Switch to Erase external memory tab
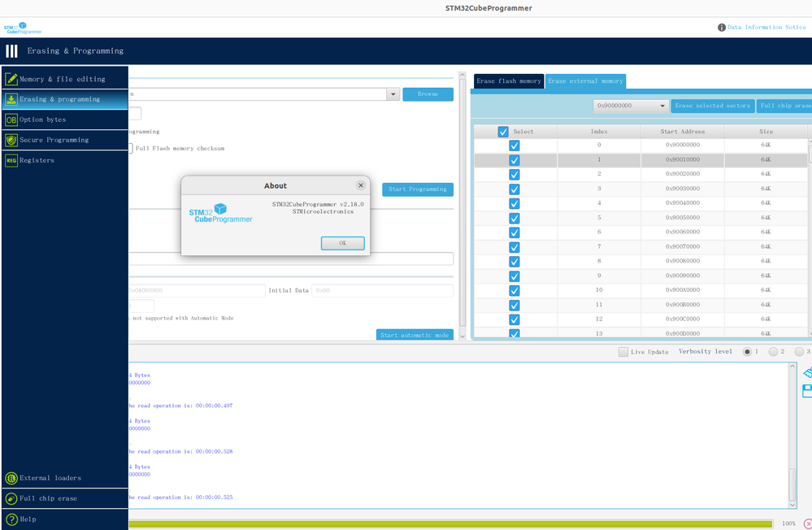The image size is (812, 530). click(585, 81)
